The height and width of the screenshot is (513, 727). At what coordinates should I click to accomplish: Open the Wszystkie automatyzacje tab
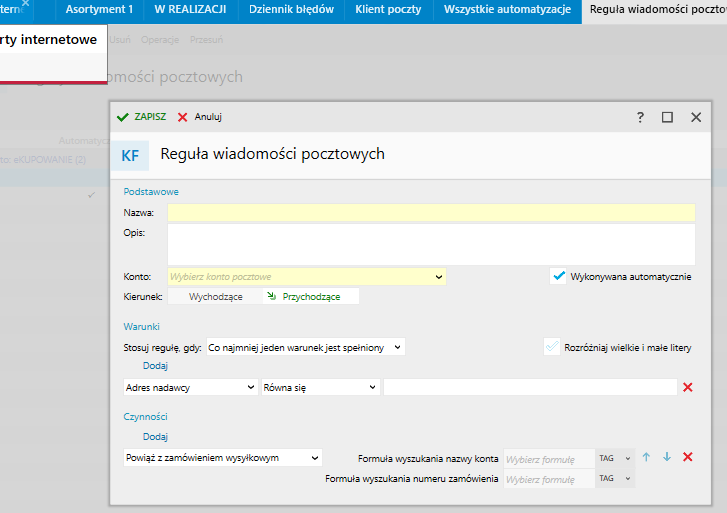[x=507, y=10]
